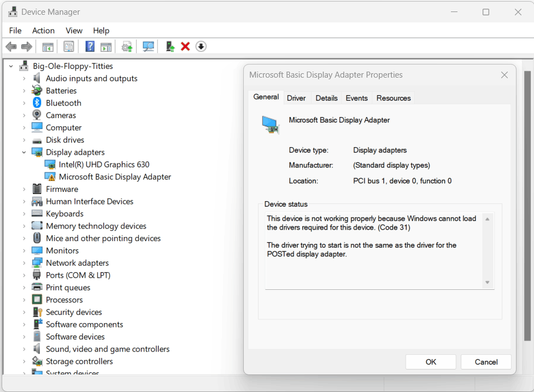This screenshot has width=534, height=392.
Task: Click the Back arrow in the toolbar
Action: (11, 46)
